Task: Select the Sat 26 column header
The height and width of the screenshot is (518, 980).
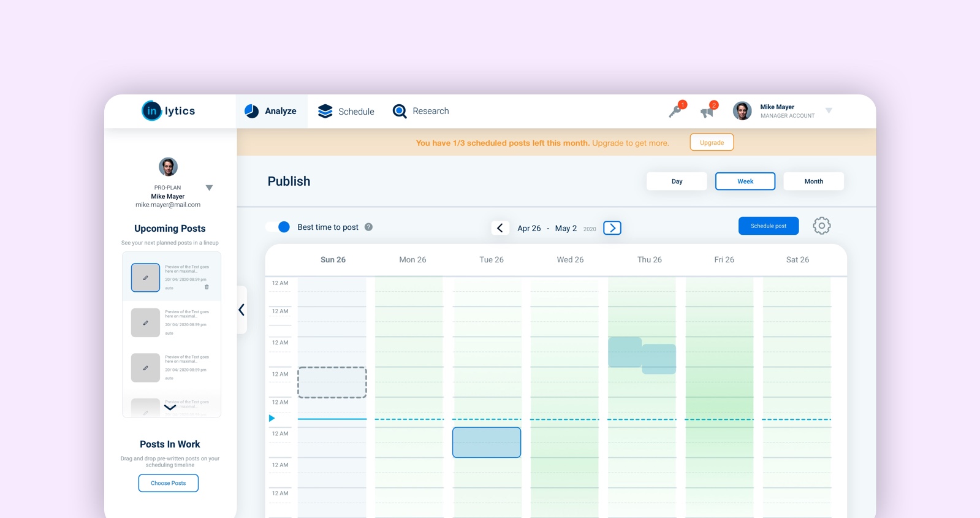Action: [797, 260]
